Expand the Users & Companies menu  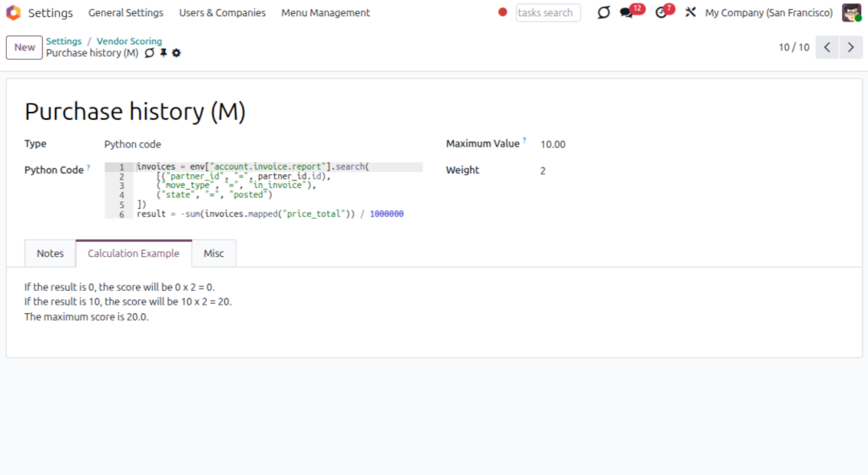[x=222, y=13]
